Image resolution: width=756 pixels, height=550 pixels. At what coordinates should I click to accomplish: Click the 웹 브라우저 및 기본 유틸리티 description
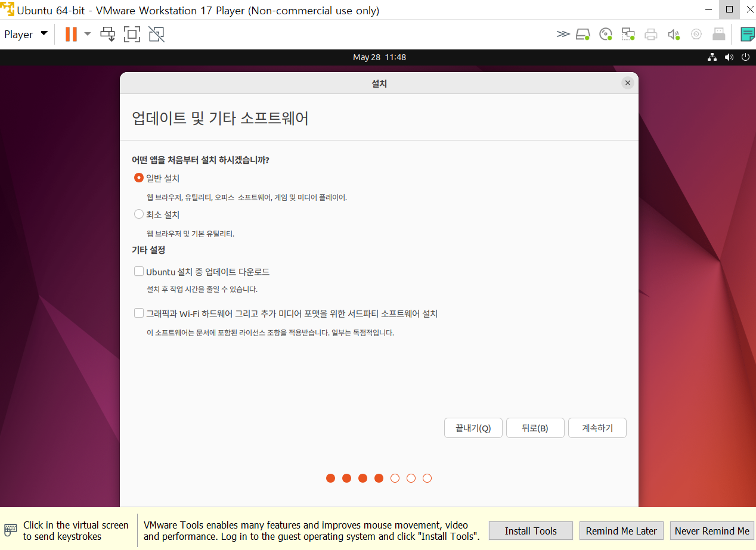click(191, 234)
